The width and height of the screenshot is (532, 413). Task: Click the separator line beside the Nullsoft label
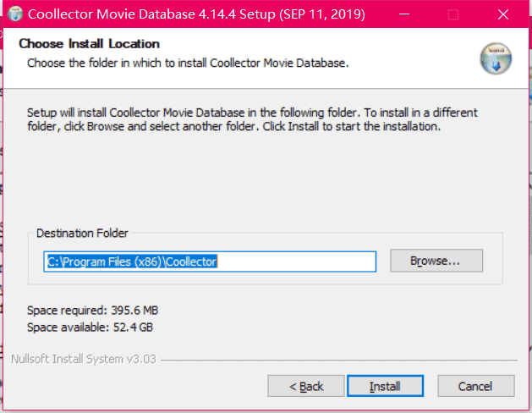tap(339, 360)
